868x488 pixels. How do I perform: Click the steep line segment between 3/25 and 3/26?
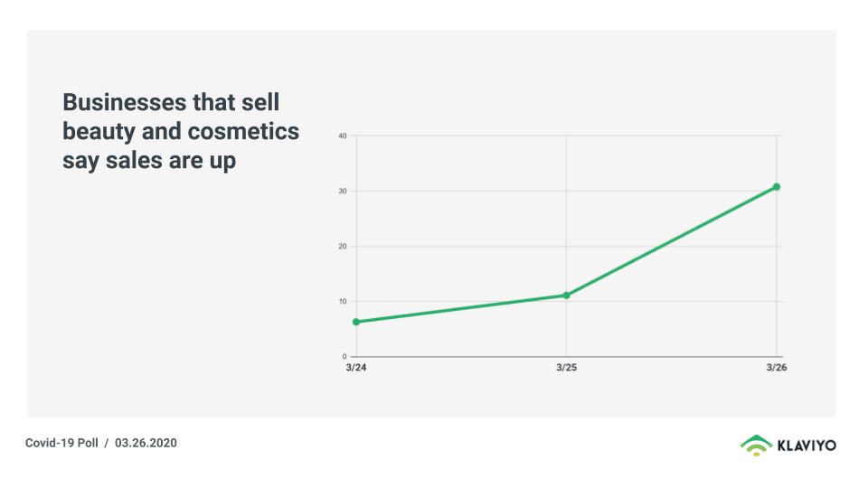671,241
